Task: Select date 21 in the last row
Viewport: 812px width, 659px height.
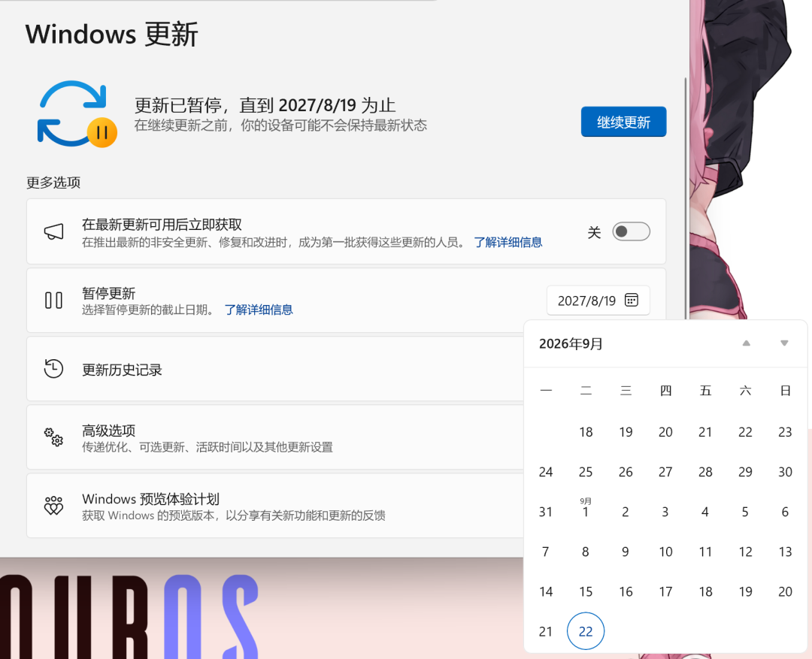Action: pos(546,631)
